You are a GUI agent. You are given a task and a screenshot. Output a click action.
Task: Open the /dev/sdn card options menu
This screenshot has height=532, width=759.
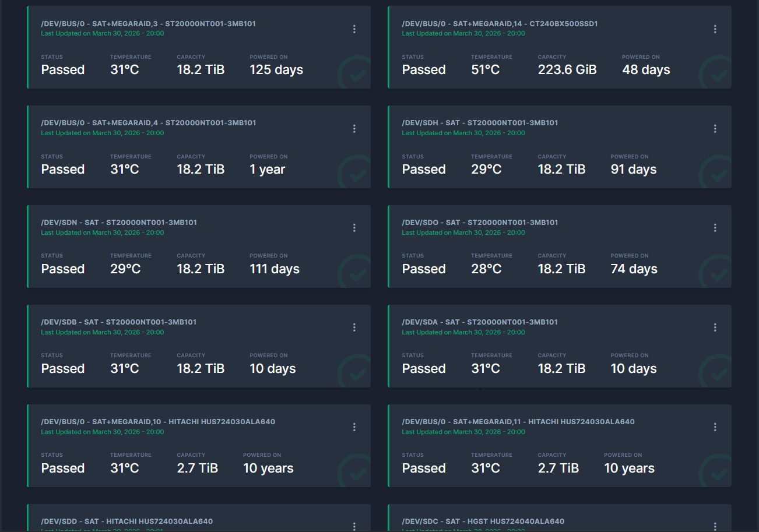point(354,228)
